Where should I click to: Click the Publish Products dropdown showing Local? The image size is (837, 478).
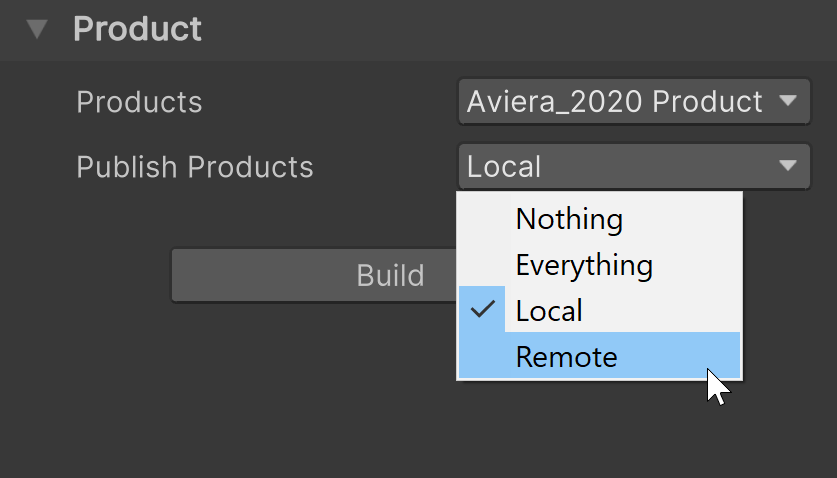click(615, 166)
